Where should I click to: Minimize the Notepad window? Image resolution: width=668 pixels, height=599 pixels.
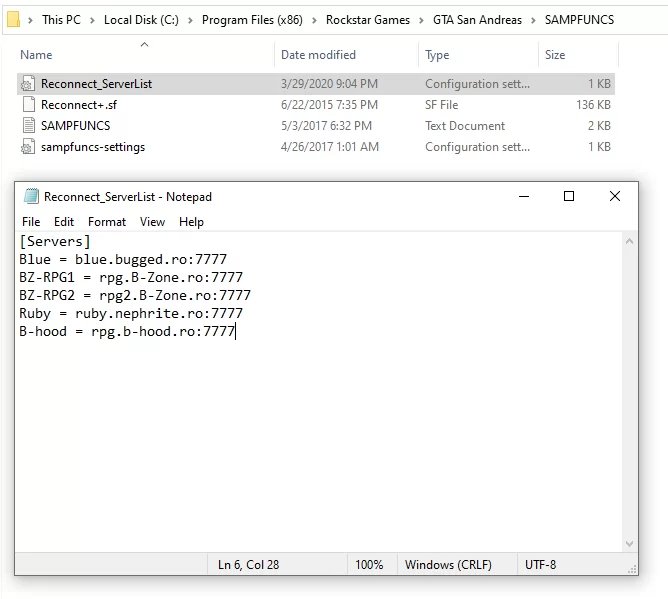point(524,196)
